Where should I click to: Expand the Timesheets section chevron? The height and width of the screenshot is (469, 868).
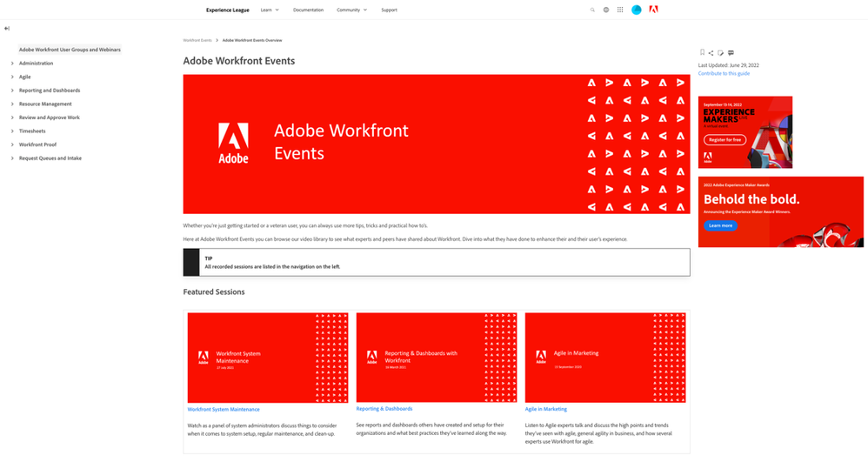point(12,131)
